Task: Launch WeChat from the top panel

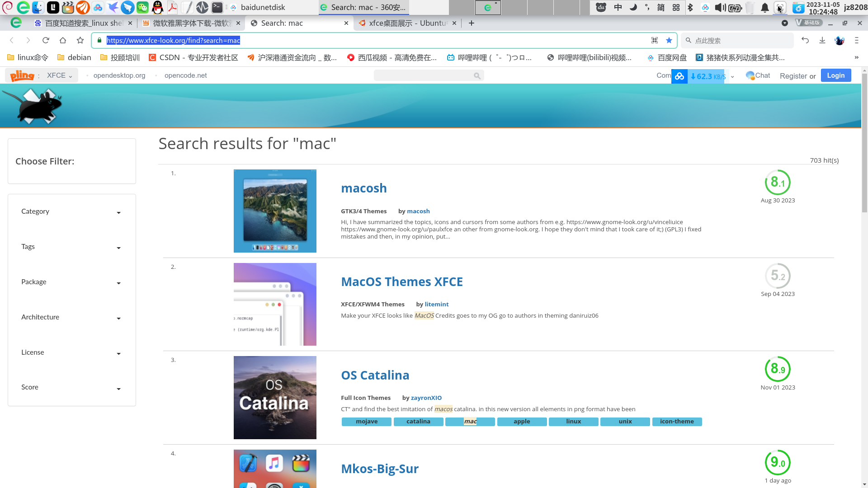Action: pyautogui.click(x=142, y=7)
